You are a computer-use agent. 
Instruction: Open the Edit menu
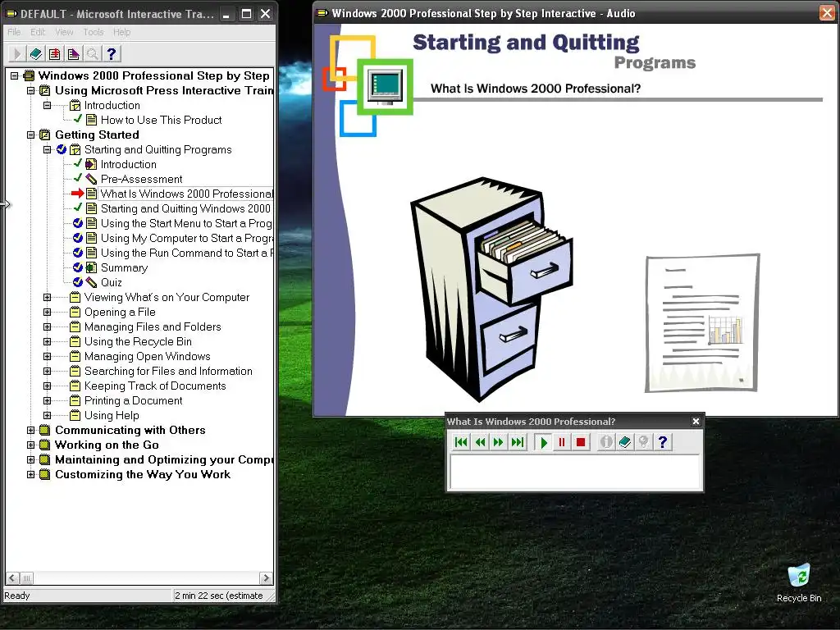(38, 32)
